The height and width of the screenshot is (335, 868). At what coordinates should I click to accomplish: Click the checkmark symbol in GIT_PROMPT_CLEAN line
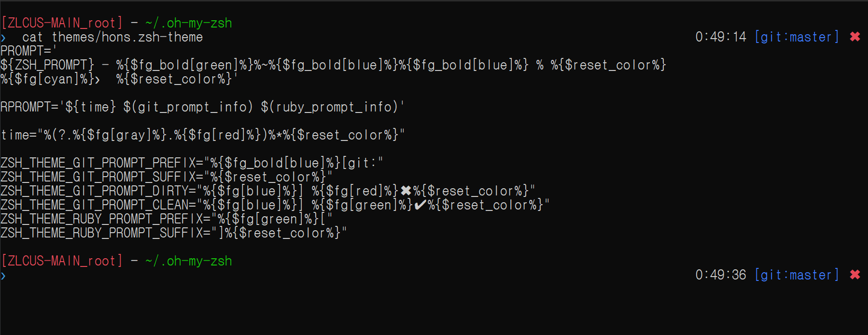coord(420,205)
